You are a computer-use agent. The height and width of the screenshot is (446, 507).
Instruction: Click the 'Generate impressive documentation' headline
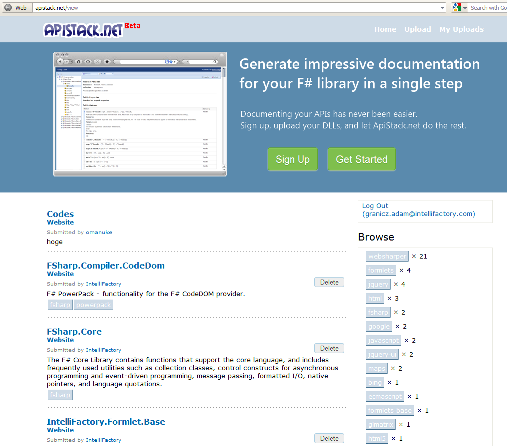[x=359, y=74]
